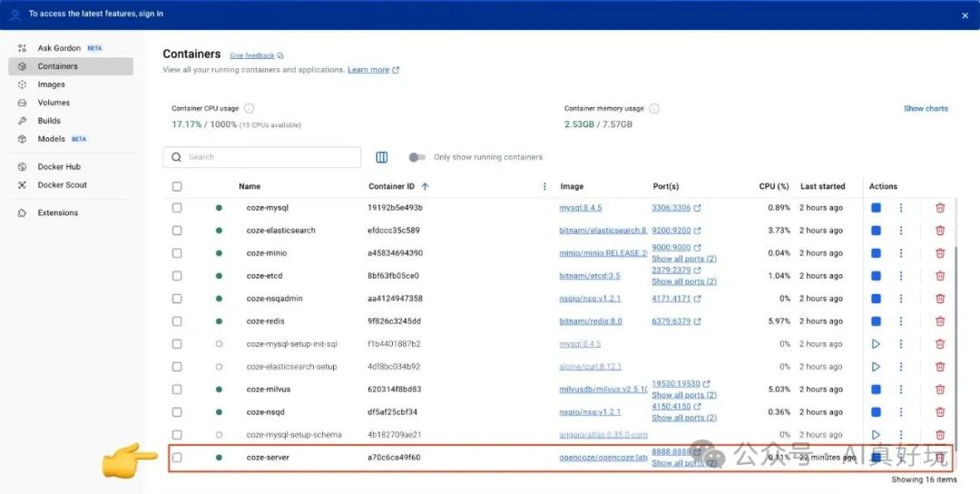Start the coze-mysql-setup-init-sql container
The image size is (980, 494).
click(876, 344)
